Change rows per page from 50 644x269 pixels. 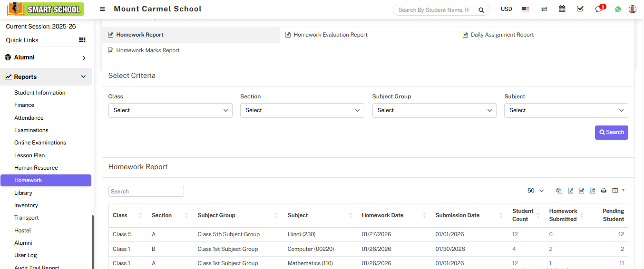pyautogui.click(x=535, y=191)
